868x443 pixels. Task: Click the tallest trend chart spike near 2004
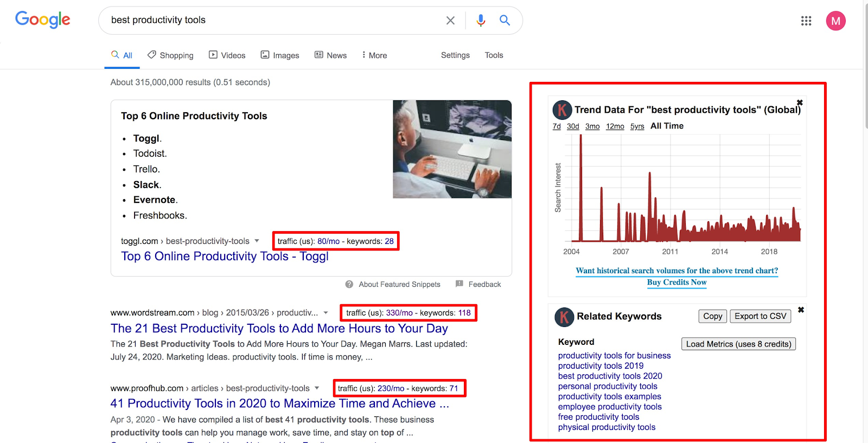[580, 187]
